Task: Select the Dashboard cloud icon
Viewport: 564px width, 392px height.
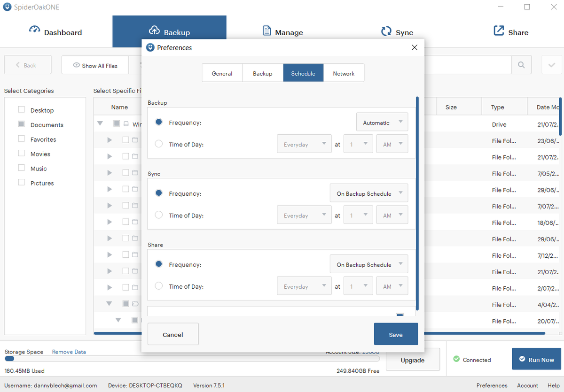Action: click(35, 29)
